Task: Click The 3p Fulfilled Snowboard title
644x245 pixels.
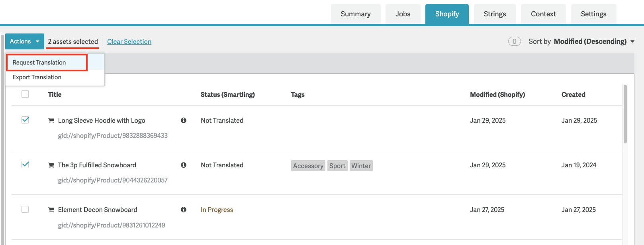Action: point(97,165)
